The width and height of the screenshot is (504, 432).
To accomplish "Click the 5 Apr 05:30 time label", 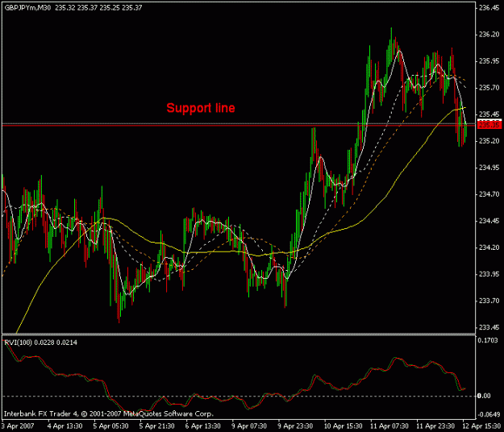I will point(111,426).
